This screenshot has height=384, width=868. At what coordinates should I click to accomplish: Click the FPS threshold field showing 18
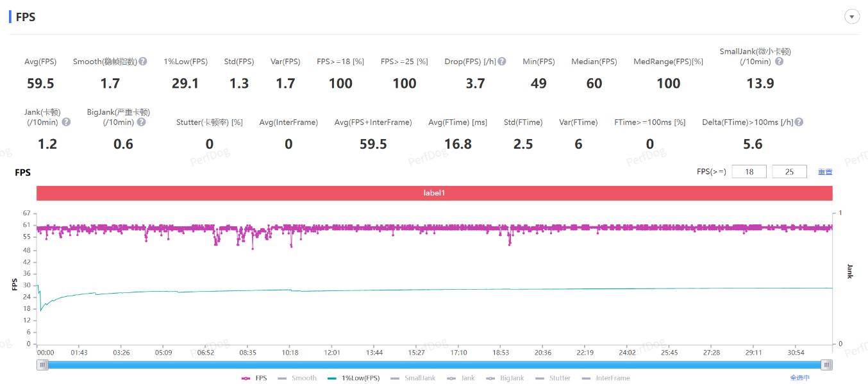pos(749,172)
